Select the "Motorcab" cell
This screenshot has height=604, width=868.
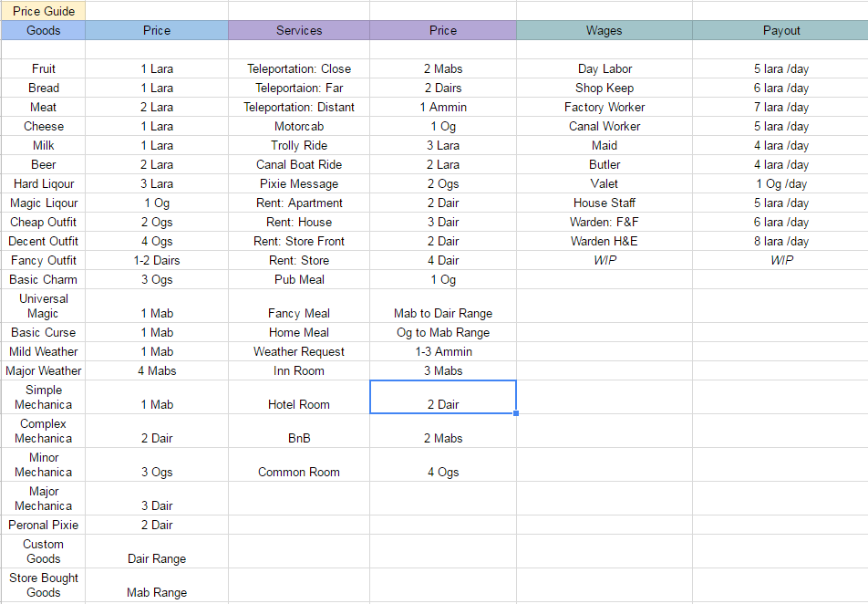tap(299, 126)
